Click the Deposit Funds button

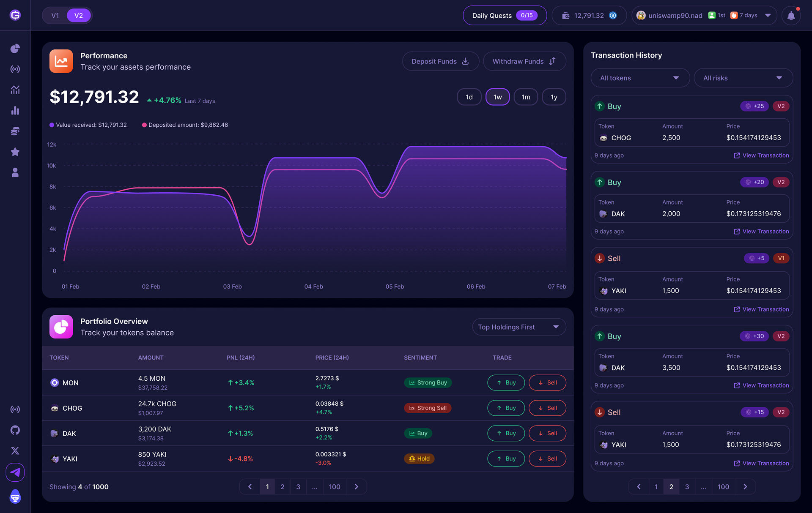click(440, 61)
